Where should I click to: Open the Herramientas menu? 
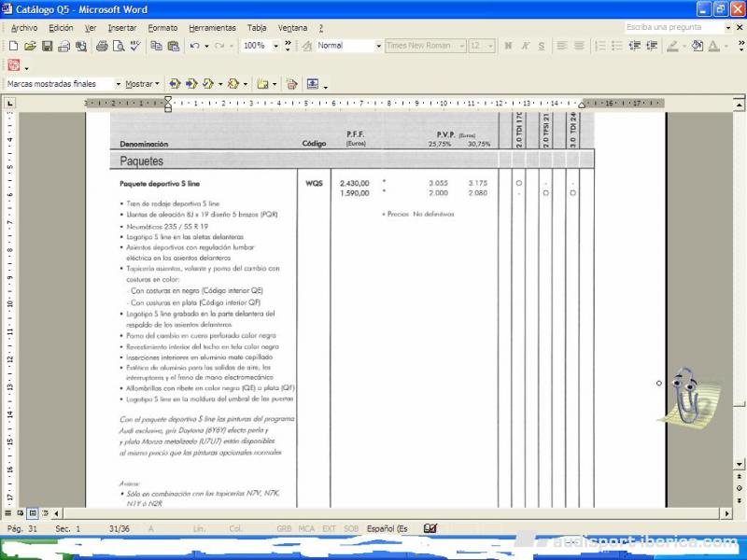[x=213, y=28]
